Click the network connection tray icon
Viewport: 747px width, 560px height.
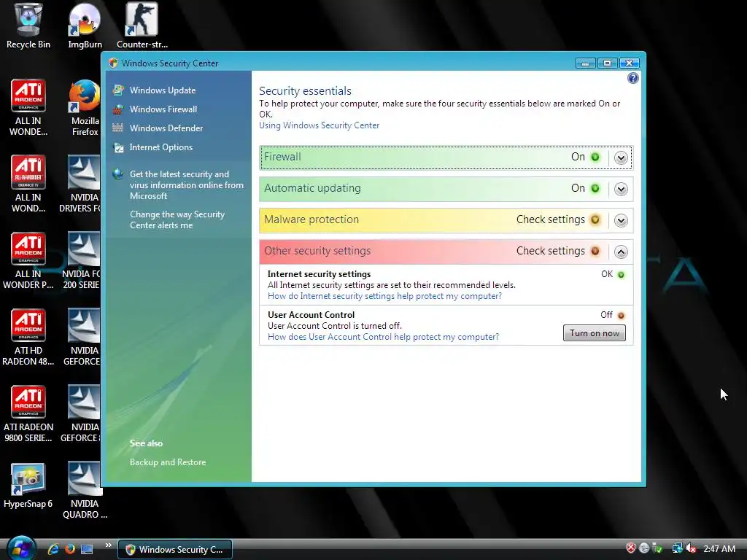[677, 548]
